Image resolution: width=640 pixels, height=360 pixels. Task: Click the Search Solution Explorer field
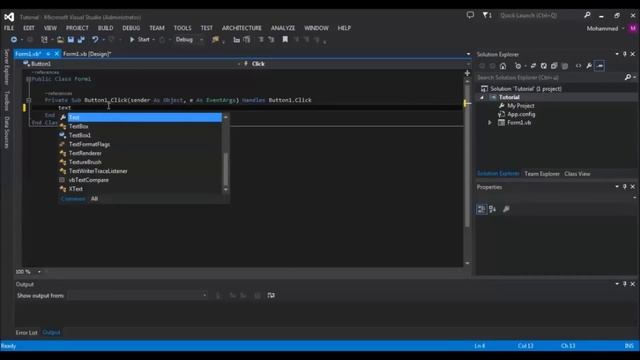click(x=549, y=78)
